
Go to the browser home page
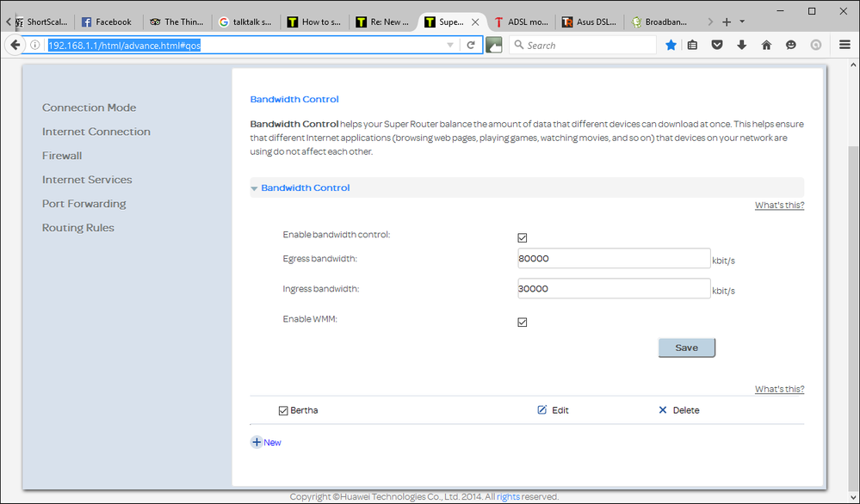pos(766,45)
